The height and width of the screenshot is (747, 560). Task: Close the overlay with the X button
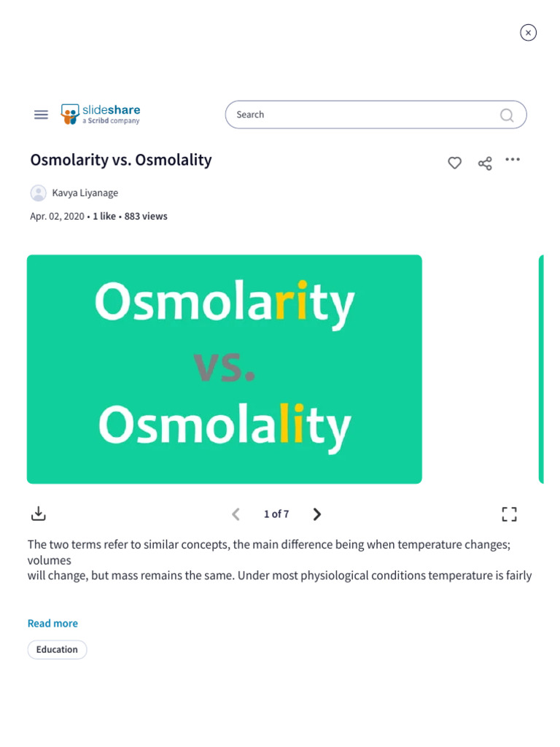pyautogui.click(x=528, y=33)
